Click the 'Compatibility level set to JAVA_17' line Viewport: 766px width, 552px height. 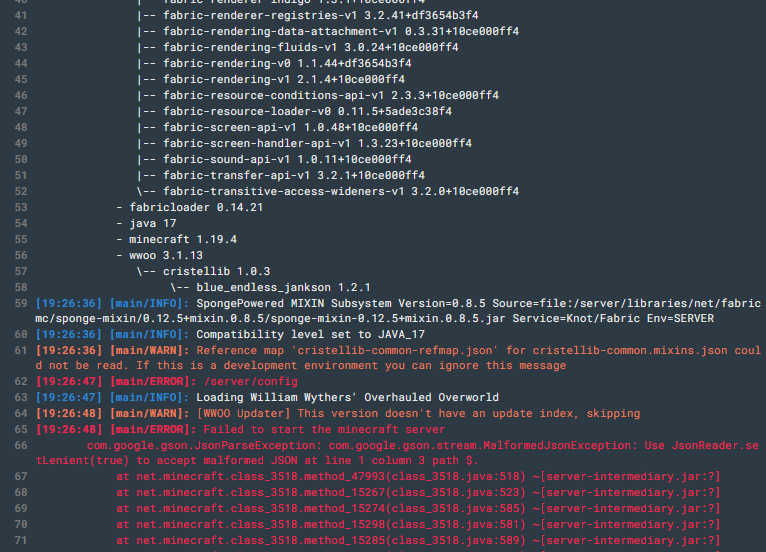click(x=311, y=335)
